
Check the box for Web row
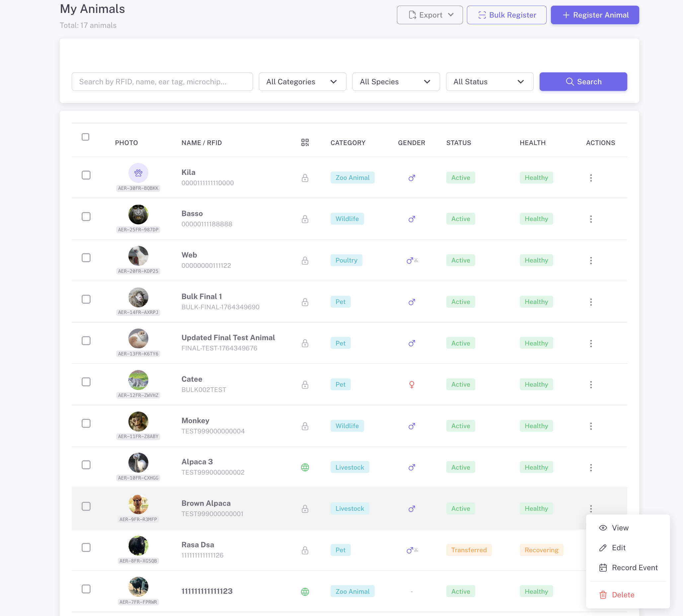coord(86,258)
